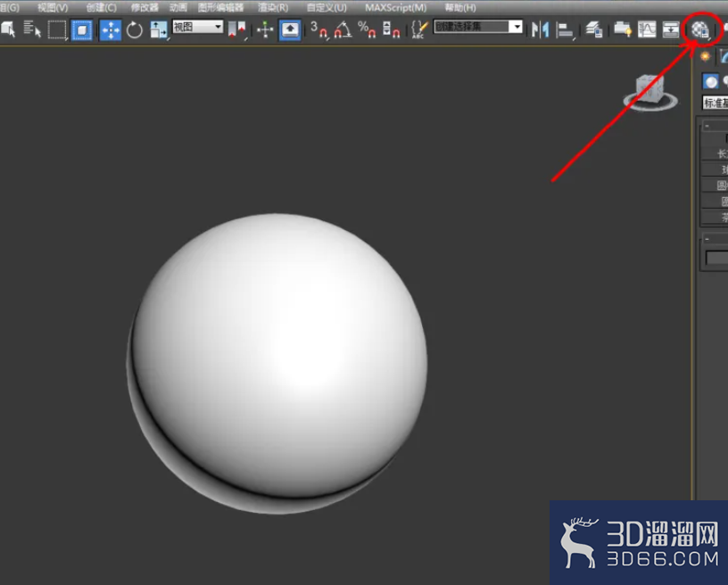Toggle the 3D Snaps button
The image size is (728, 585).
click(318, 29)
